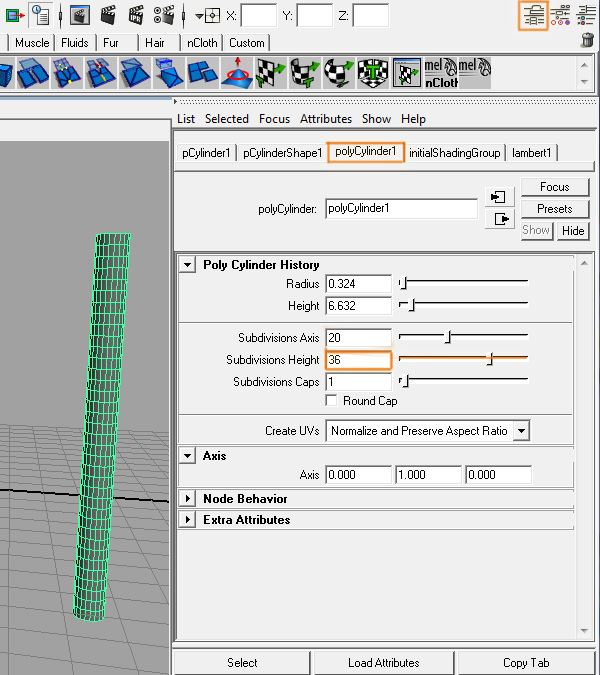Viewport: 600px width, 675px height.
Task: Click the select output connection arrow icon
Action: [x=499, y=219]
